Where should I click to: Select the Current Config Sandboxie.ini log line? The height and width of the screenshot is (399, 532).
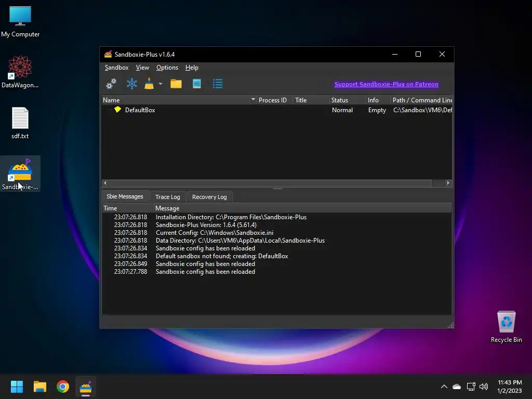tap(277, 233)
